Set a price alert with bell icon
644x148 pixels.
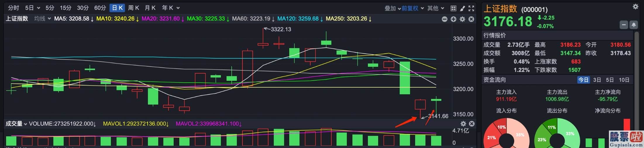click(633, 25)
